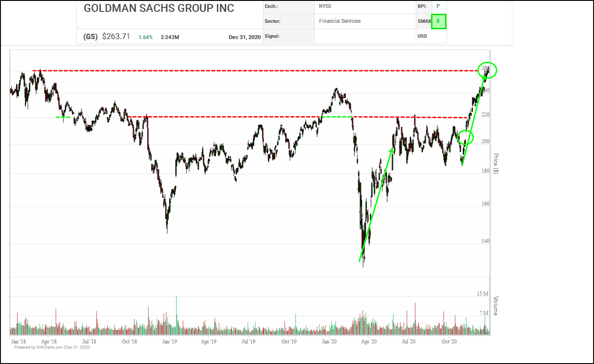Click the green SMAX score box showing 8

point(439,21)
